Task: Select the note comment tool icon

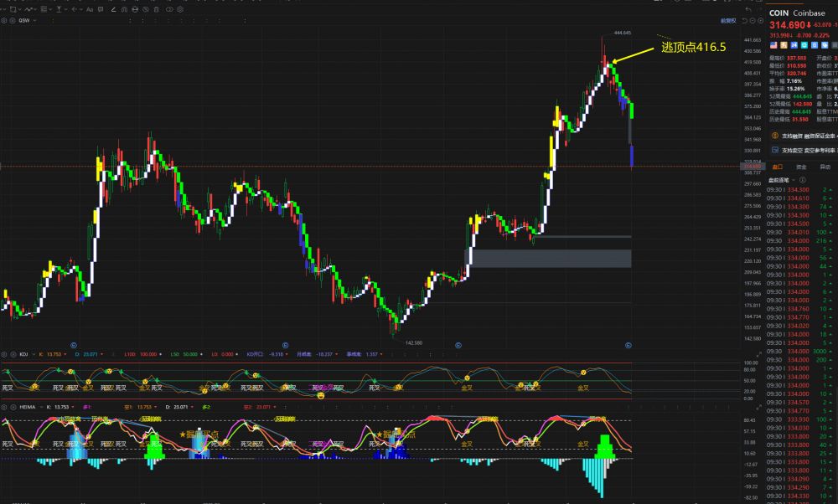Action: pos(101,9)
